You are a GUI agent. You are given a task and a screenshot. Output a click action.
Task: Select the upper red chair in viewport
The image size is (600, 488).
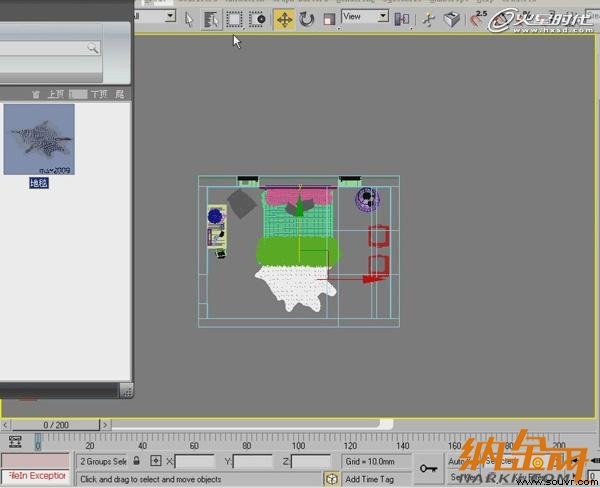[x=379, y=236]
